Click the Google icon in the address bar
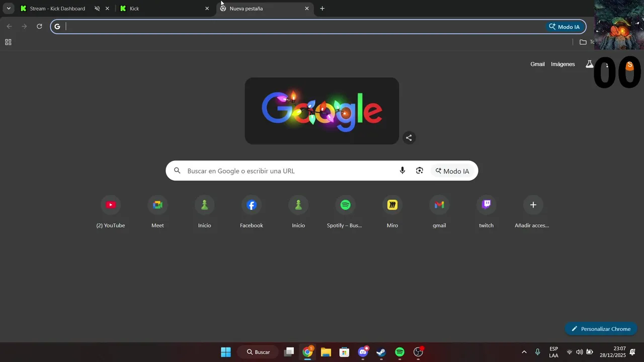The height and width of the screenshot is (362, 644). click(57, 27)
